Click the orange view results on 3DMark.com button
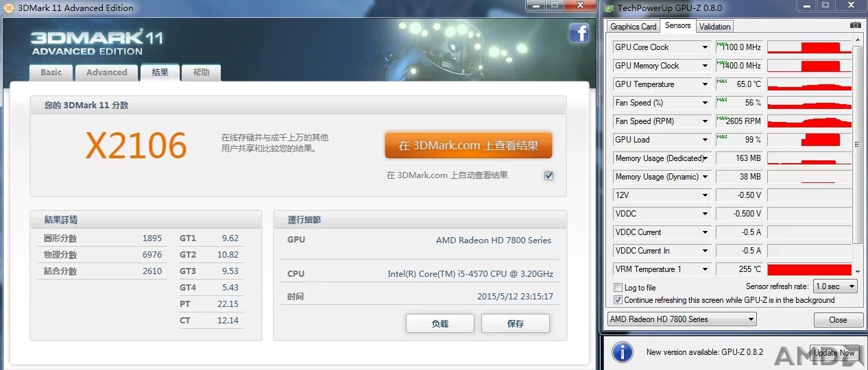 (468, 146)
